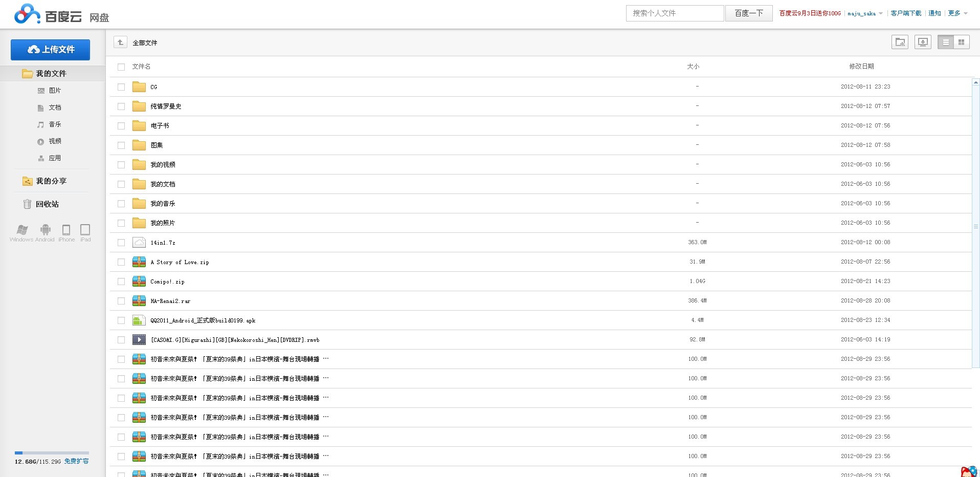Viewport: 980px width, 477px height.
Task: Expand the 更多 dropdown menu
Action: pos(957,13)
